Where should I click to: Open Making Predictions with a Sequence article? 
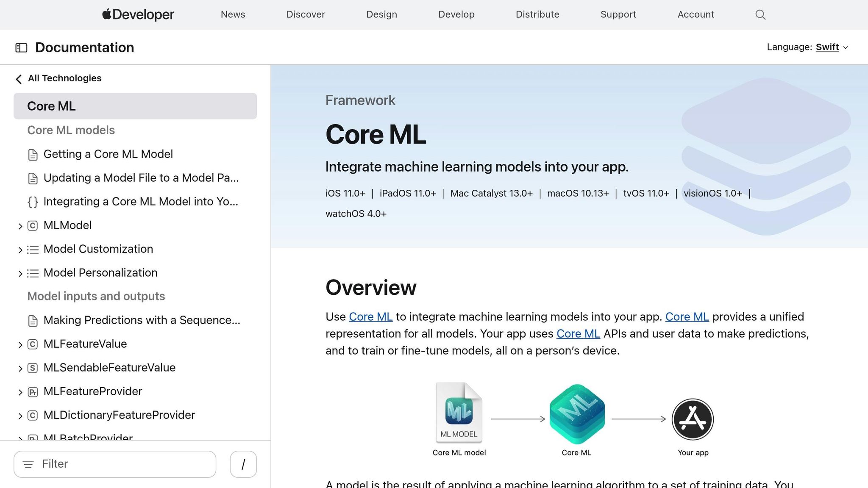coord(142,320)
